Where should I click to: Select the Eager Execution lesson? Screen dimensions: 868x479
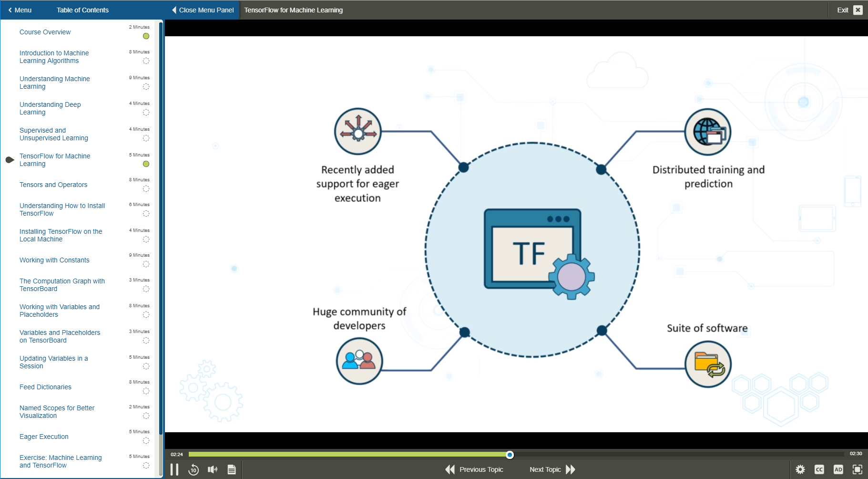[44, 437]
